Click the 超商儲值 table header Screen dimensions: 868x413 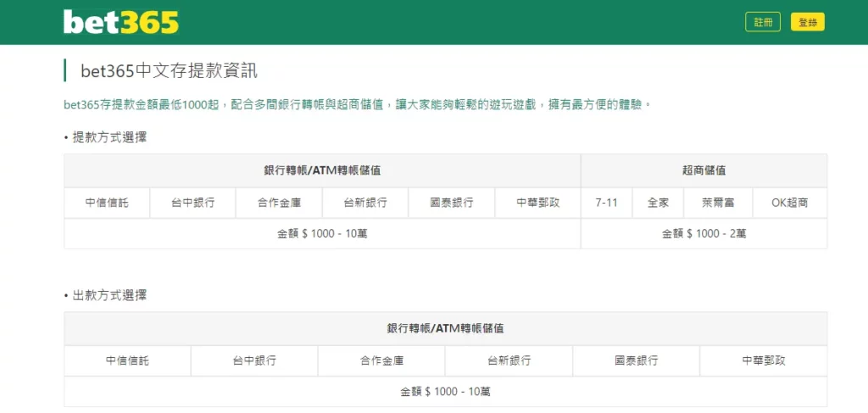pos(704,170)
